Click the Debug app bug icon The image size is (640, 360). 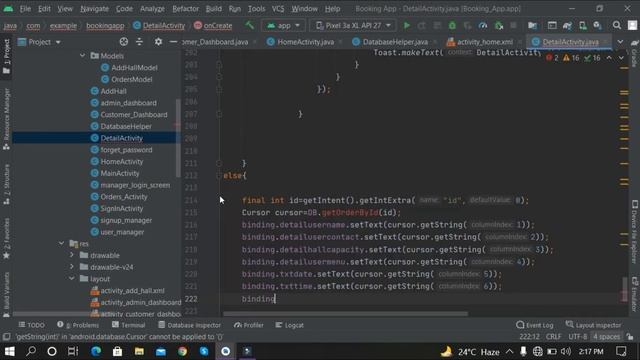452,25
